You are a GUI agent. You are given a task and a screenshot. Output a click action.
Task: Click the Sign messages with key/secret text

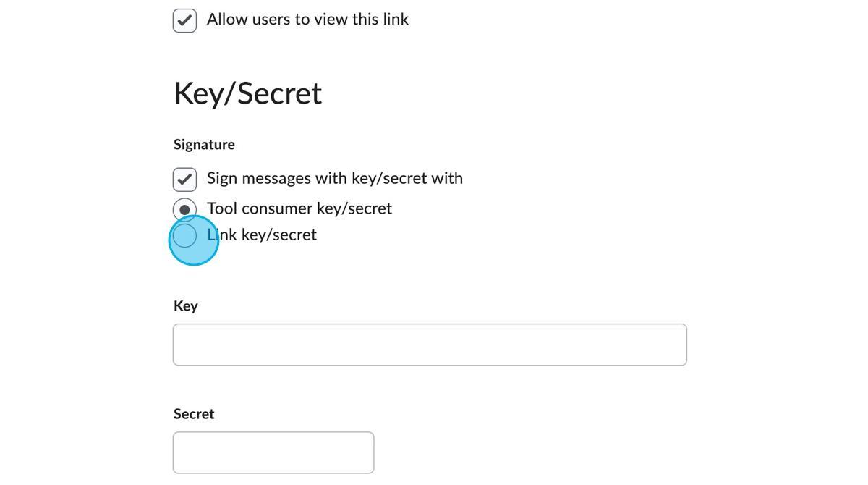pos(334,178)
